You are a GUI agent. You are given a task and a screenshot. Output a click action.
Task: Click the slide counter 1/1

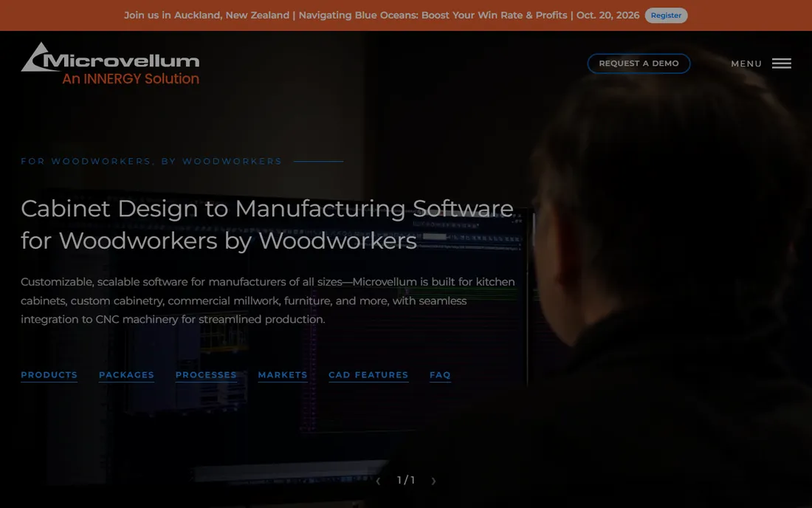pos(406,481)
